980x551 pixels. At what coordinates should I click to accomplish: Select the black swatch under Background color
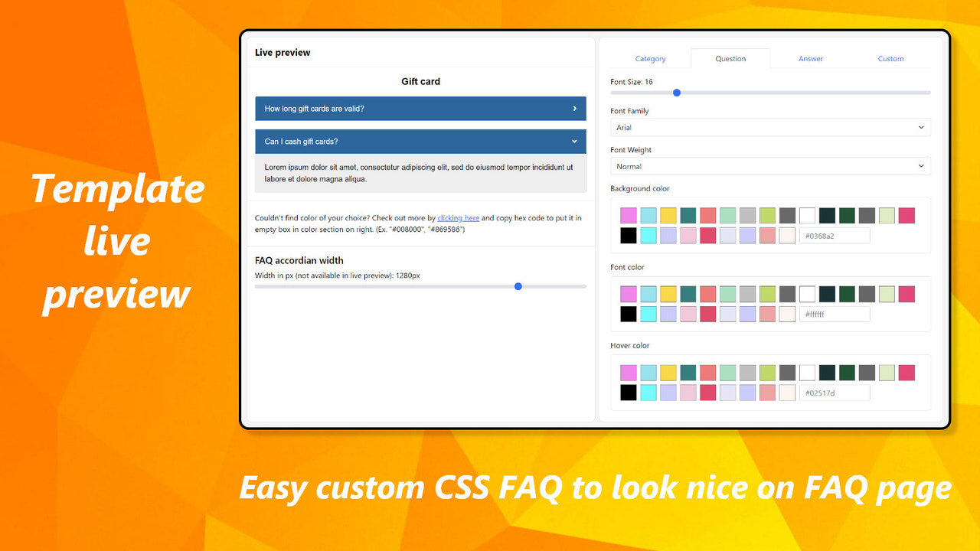tap(629, 235)
